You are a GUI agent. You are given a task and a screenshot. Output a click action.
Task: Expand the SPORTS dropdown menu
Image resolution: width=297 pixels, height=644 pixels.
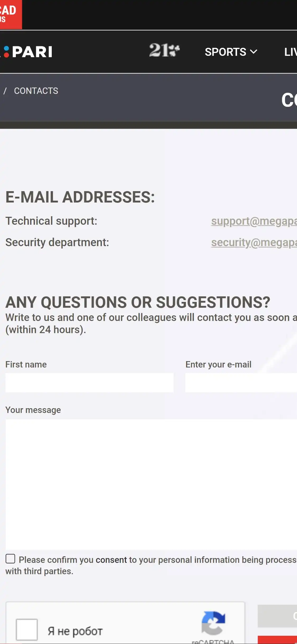tap(231, 52)
